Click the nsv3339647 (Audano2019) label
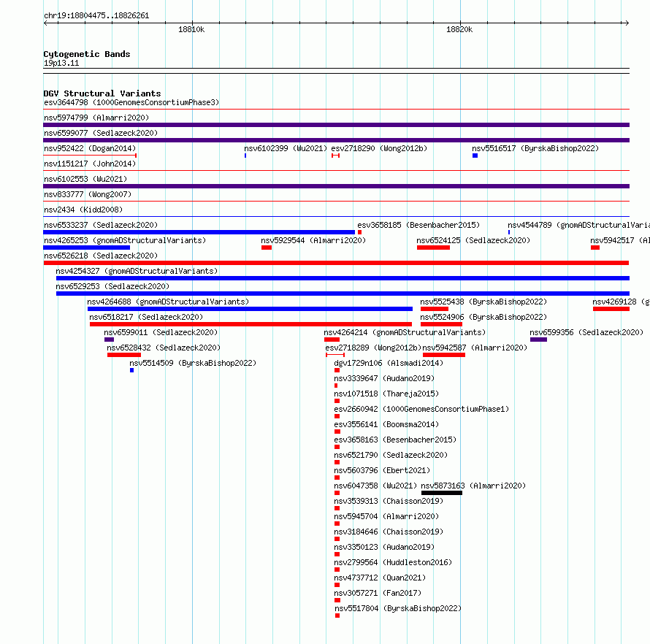This screenshot has width=650, height=644. (384, 378)
